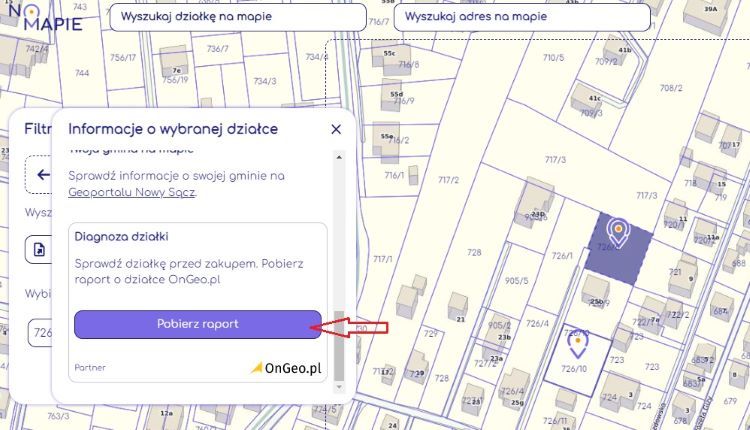Image resolution: width=750 pixels, height=430 pixels.
Task: Click the Wyszukaj adres na mapie search field
Action: coord(522,17)
